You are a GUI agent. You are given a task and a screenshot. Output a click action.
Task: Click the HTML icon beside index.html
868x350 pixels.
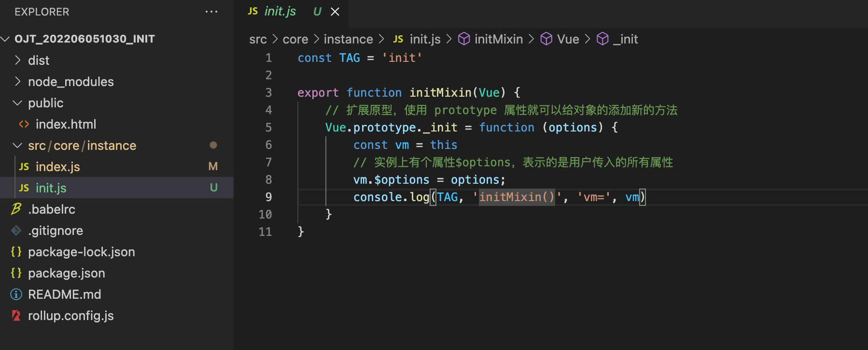(x=24, y=124)
